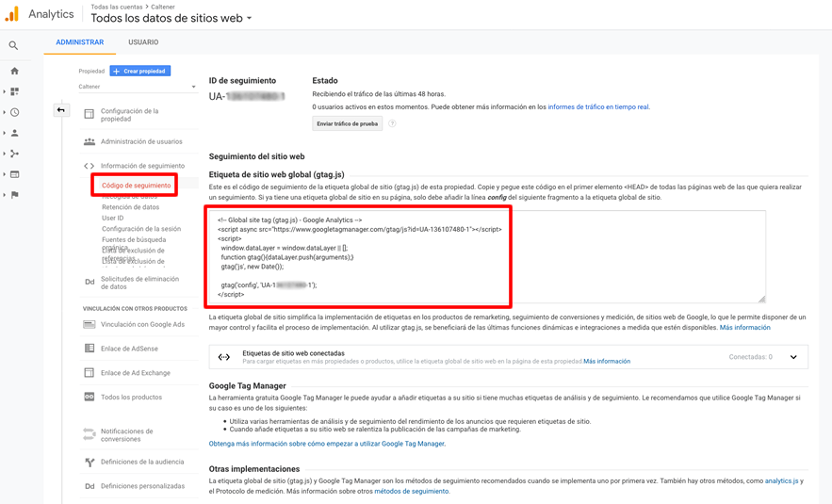
Task: Click the connected site tags arrows icon
Action: 224,357
